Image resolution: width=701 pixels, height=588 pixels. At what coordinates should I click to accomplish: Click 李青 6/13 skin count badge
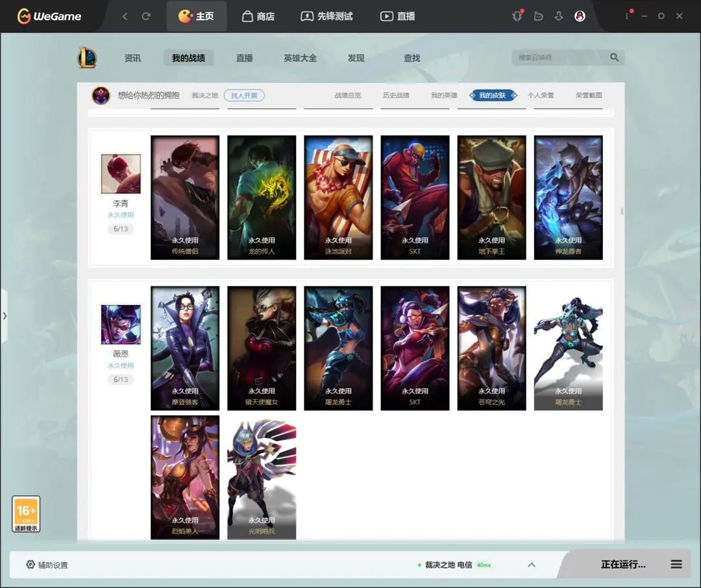[x=121, y=228]
